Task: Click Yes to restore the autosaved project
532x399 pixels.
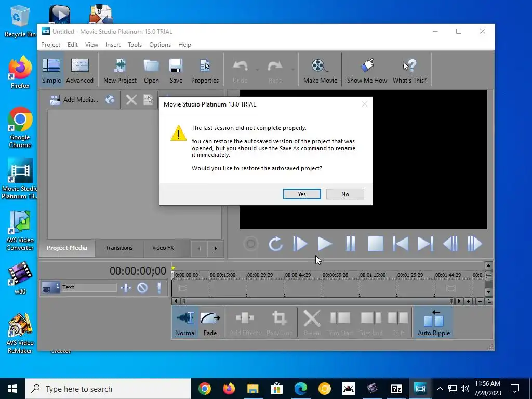Action: pyautogui.click(x=302, y=194)
